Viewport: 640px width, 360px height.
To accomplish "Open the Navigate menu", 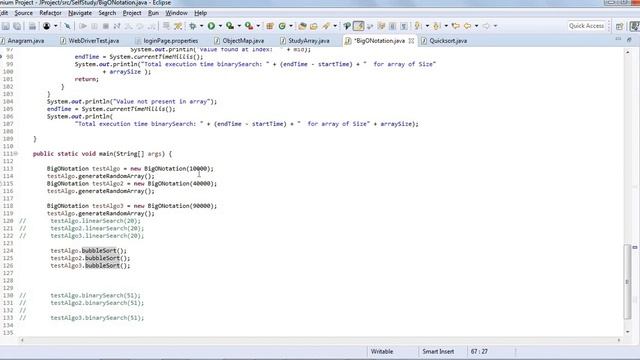I will pos(80,13).
